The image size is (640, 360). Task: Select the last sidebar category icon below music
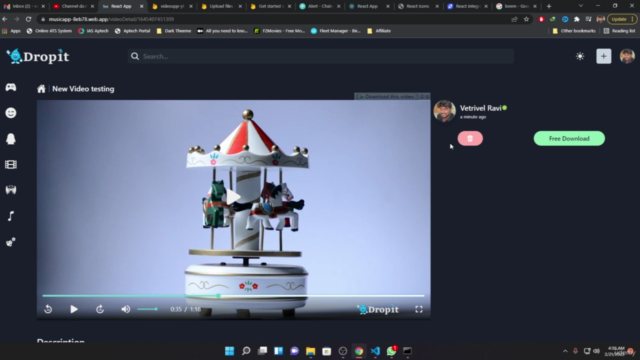click(11, 242)
